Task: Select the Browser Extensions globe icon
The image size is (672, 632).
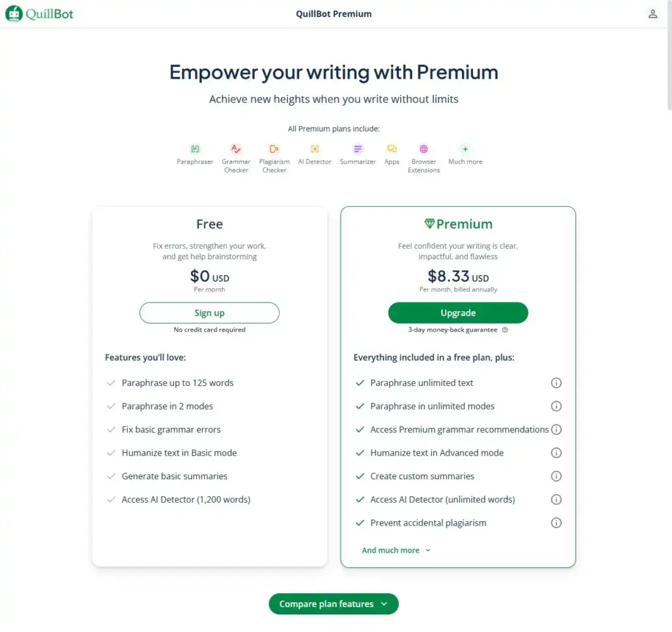Action: click(424, 149)
